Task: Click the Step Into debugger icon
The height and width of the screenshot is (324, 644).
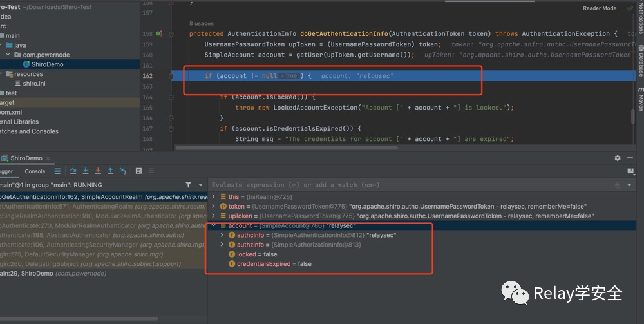Action: pyautogui.click(x=86, y=171)
